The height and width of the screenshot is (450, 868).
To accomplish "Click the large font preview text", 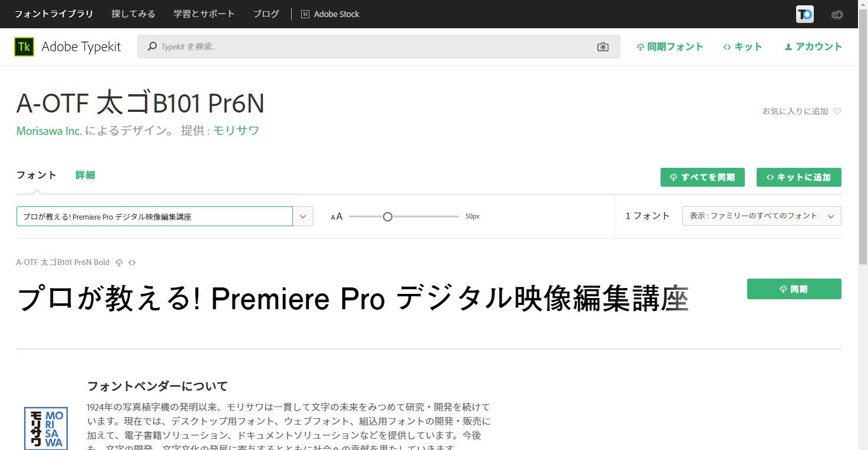I will pyautogui.click(x=353, y=299).
